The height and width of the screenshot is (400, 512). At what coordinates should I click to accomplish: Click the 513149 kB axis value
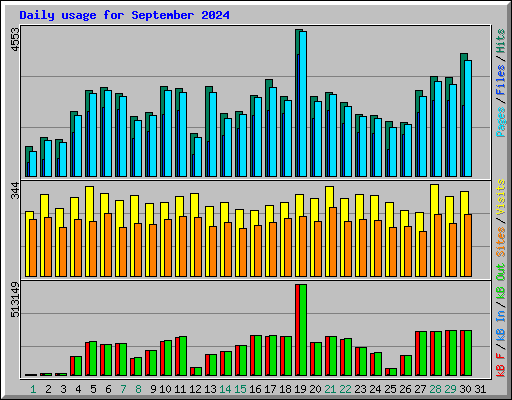tap(15, 300)
